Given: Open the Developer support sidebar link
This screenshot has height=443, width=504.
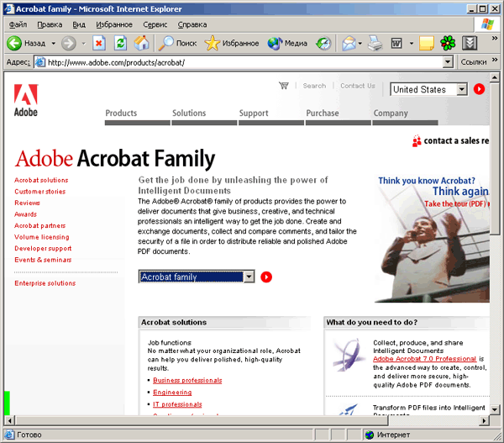Looking at the screenshot, I should coord(43,248).
